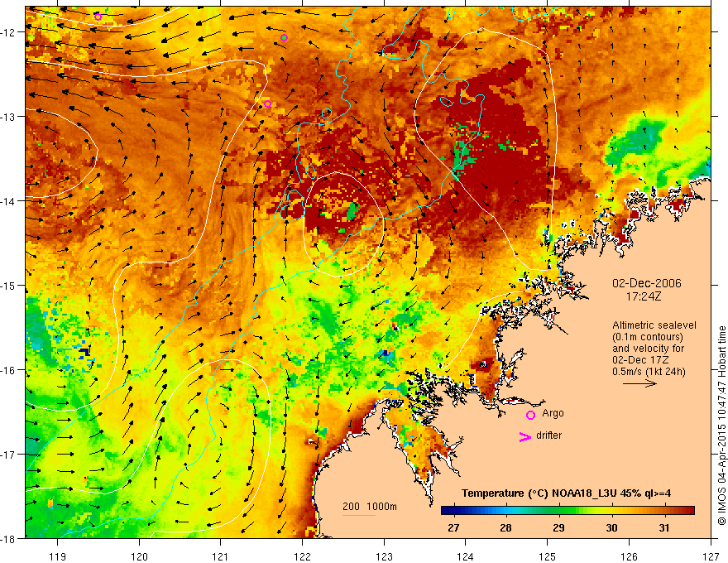Click longitude axis label 126
The width and height of the screenshot is (728, 563).
click(629, 556)
